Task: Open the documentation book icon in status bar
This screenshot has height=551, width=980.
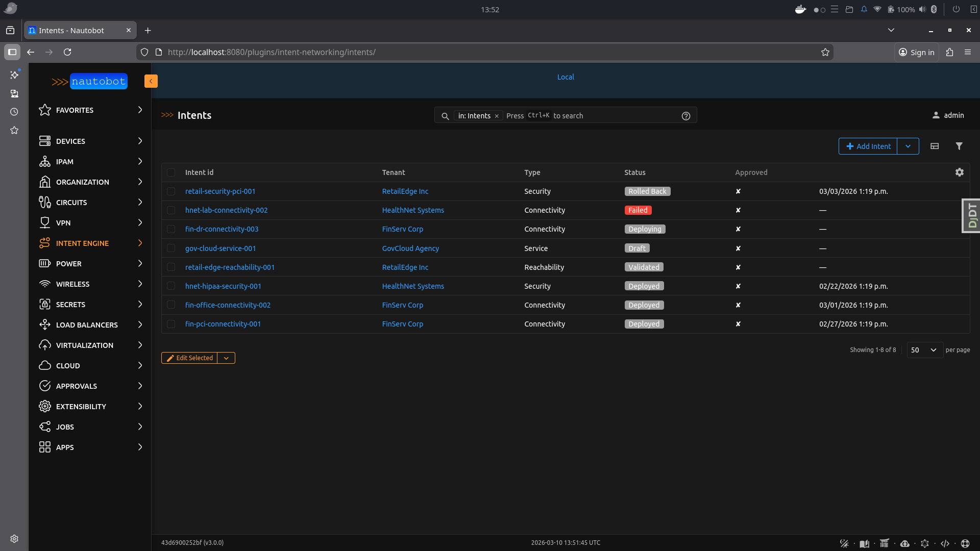Action: click(x=865, y=543)
